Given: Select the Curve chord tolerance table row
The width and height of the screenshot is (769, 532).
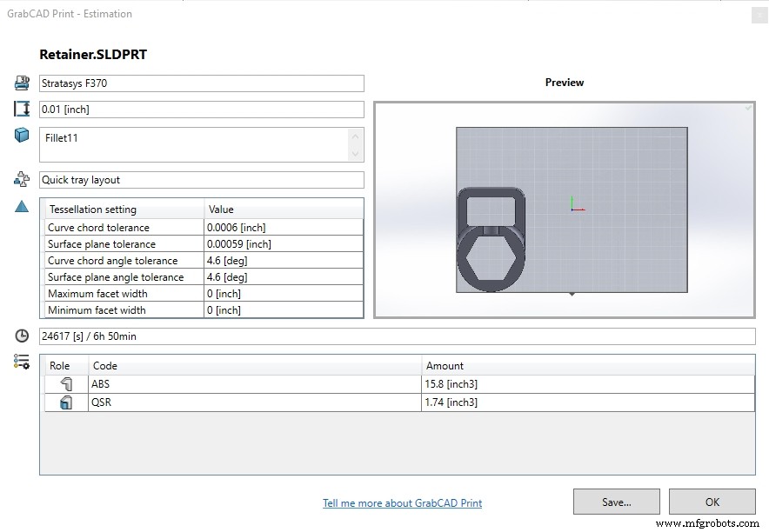Looking at the screenshot, I should [202, 227].
